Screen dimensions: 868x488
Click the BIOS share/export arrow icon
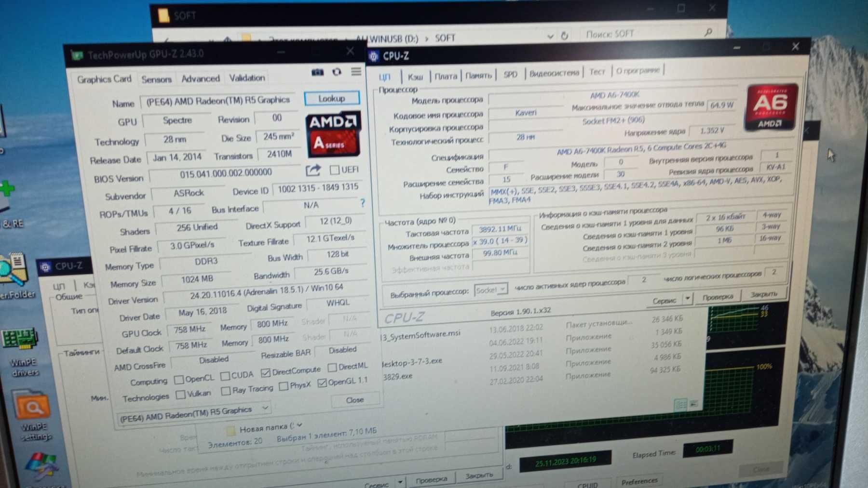click(313, 170)
